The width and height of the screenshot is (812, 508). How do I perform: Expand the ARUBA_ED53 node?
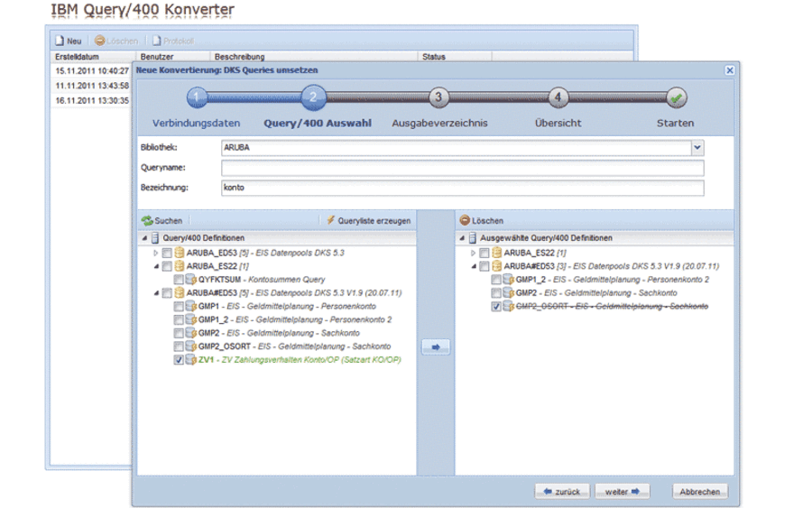coord(155,254)
